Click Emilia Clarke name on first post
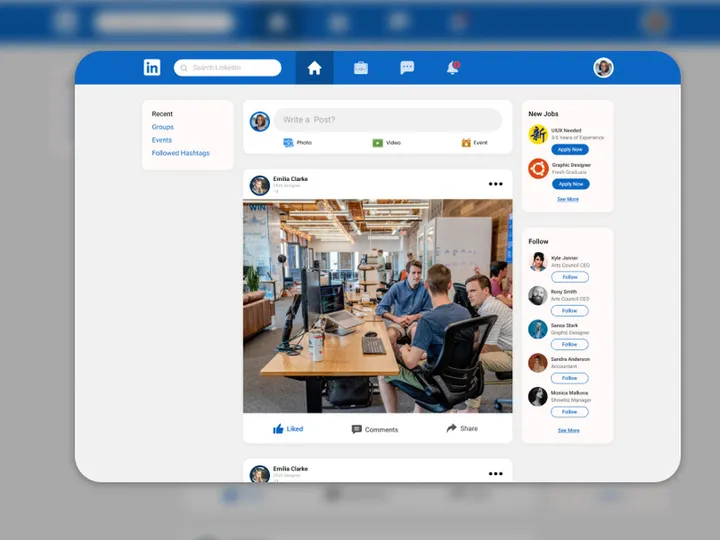Screen dimensions: 720x540 290,179
